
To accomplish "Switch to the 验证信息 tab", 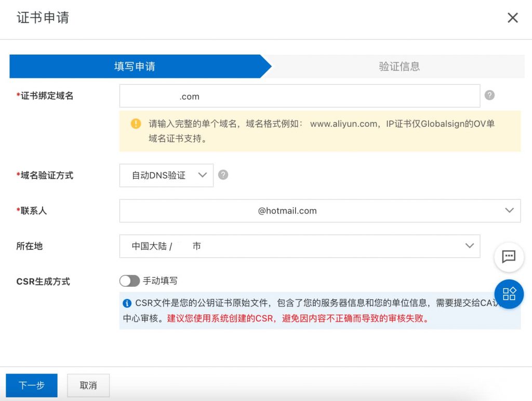I will click(x=398, y=66).
